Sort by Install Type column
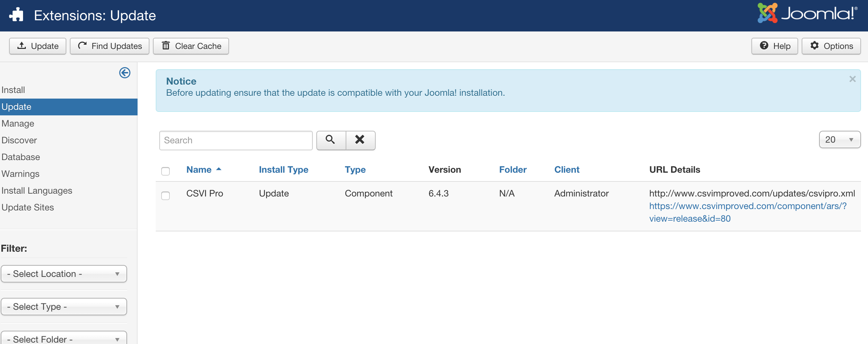Viewport: 868px width, 344px height. [284, 170]
